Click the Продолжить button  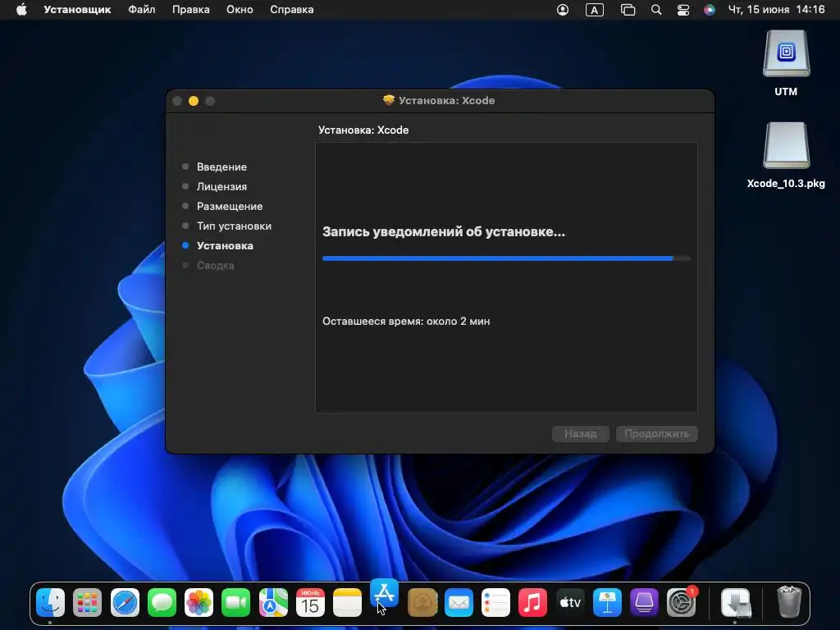click(656, 433)
